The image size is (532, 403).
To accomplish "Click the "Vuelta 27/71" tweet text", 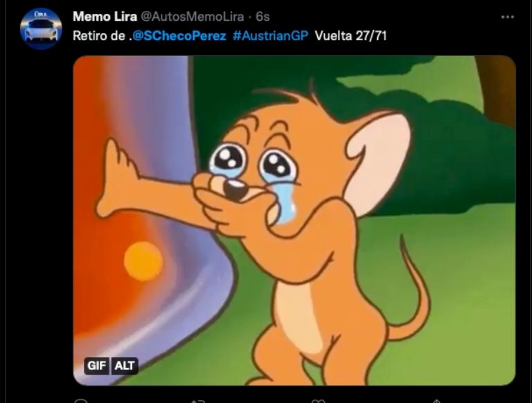I will coord(351,36).
